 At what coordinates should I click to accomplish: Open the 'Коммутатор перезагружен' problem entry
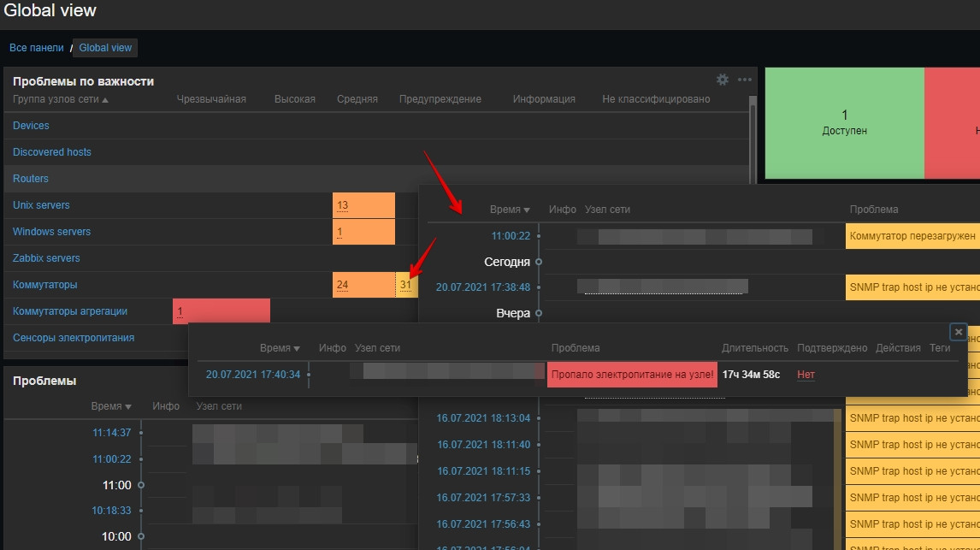point(912,236)
